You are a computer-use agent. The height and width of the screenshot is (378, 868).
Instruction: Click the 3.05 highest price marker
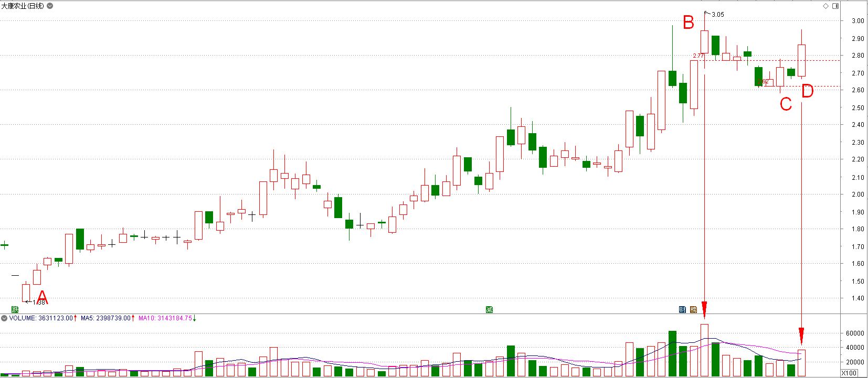717,15
